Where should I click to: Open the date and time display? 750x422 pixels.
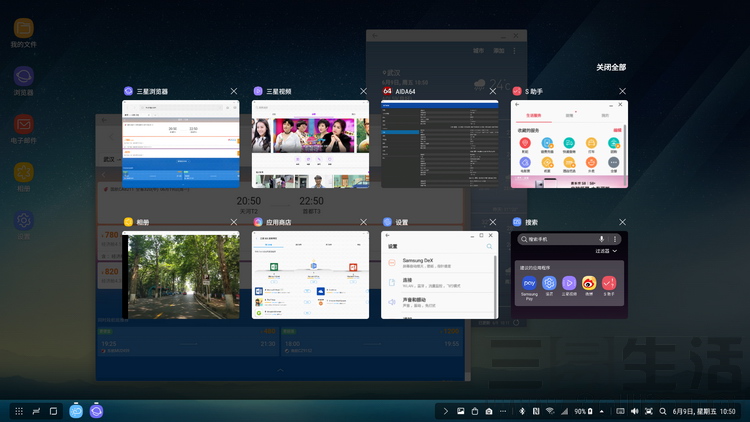(706, 411)
